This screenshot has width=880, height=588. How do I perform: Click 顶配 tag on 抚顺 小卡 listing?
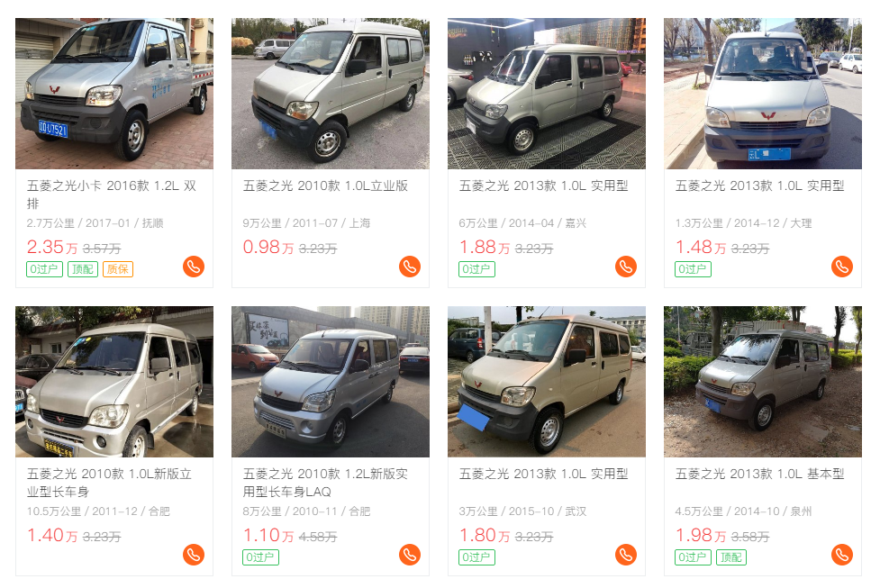pyautogui.click(x=83, y=269)
